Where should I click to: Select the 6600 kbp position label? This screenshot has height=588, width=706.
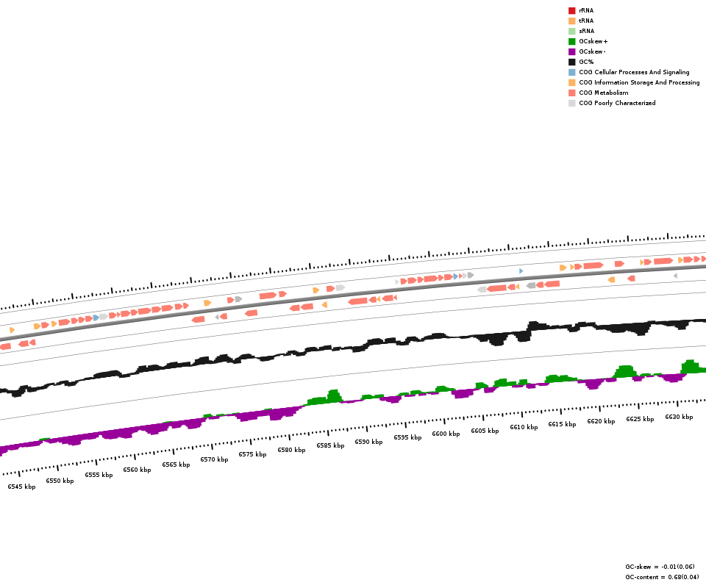pos(446,434)
